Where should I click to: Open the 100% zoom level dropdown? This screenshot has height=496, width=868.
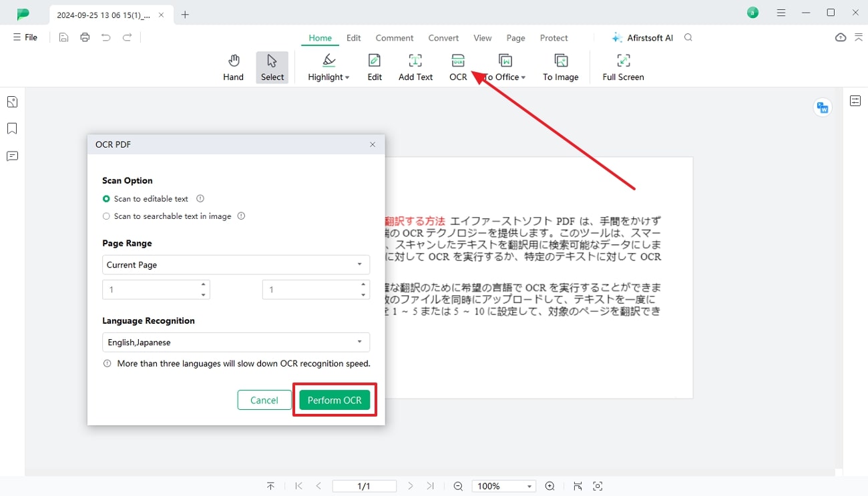click(x=503, y=486)
